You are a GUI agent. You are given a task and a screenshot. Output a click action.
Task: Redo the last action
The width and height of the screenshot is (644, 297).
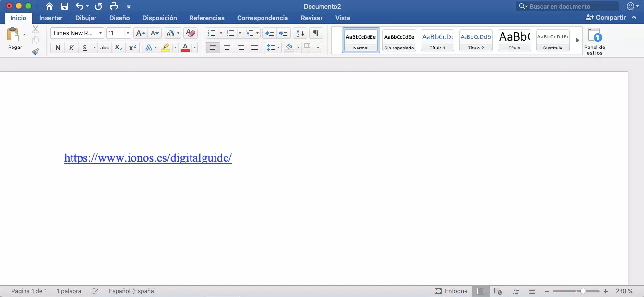point(98,6)
